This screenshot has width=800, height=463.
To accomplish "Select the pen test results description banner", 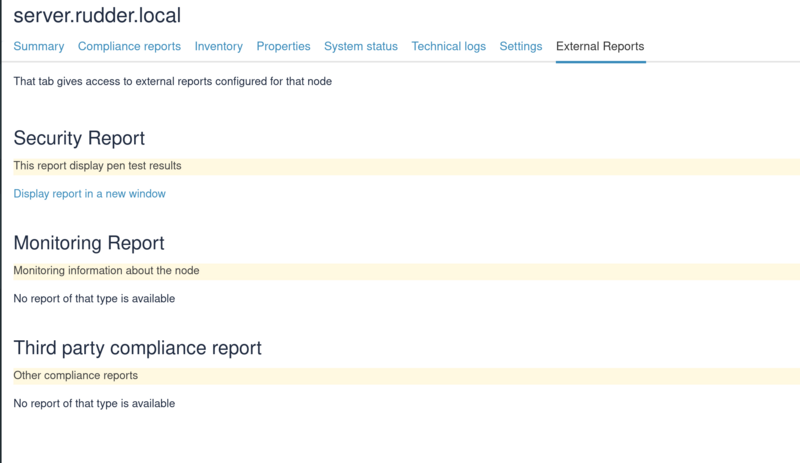I will pyautogui.click(x=407, y=166).
